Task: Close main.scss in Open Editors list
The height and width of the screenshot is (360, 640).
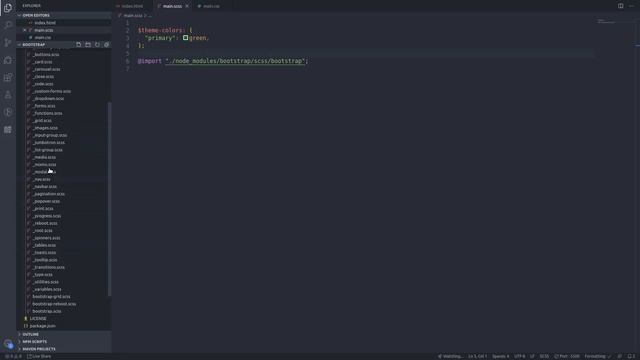Action: click(24, 30)
